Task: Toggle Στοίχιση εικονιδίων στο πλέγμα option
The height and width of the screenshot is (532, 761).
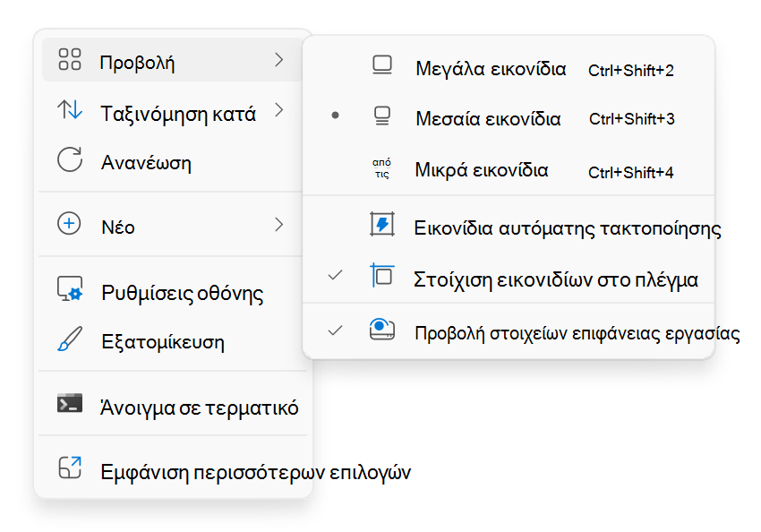Action: (509, 277)
